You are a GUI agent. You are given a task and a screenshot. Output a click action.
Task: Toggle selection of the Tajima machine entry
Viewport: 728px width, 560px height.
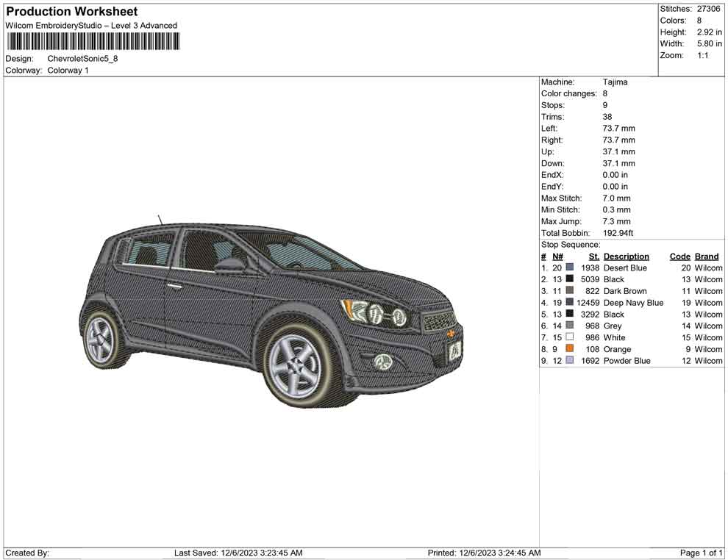pos(615,82)
